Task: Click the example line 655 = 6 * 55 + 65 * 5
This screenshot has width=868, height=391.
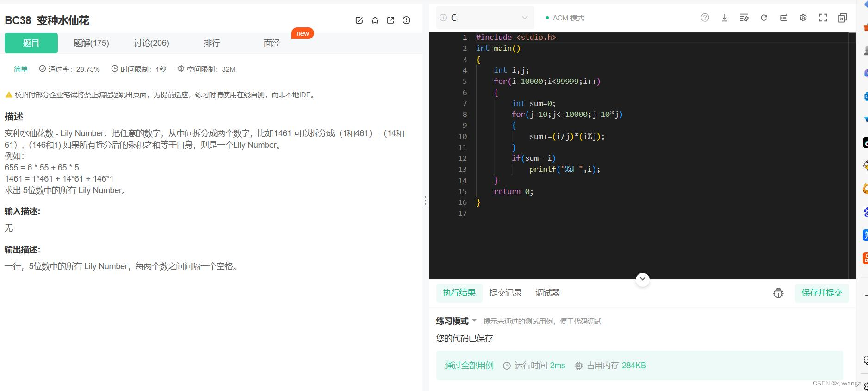Action: click(x=42, y=167)
